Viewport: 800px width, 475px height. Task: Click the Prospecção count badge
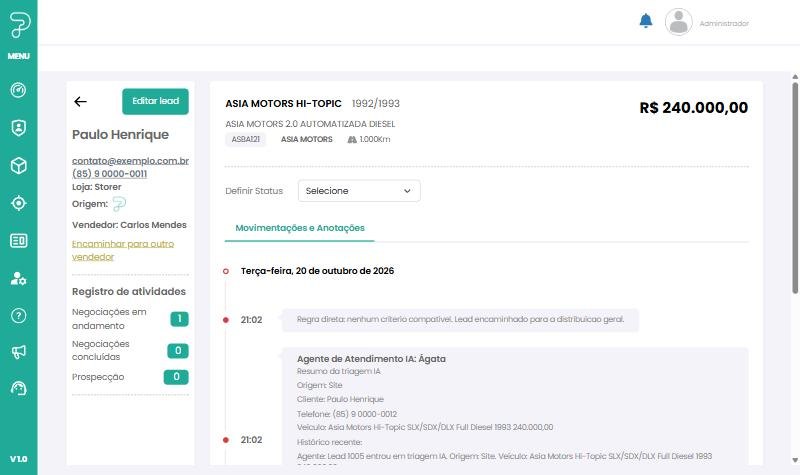pos(176,377)
